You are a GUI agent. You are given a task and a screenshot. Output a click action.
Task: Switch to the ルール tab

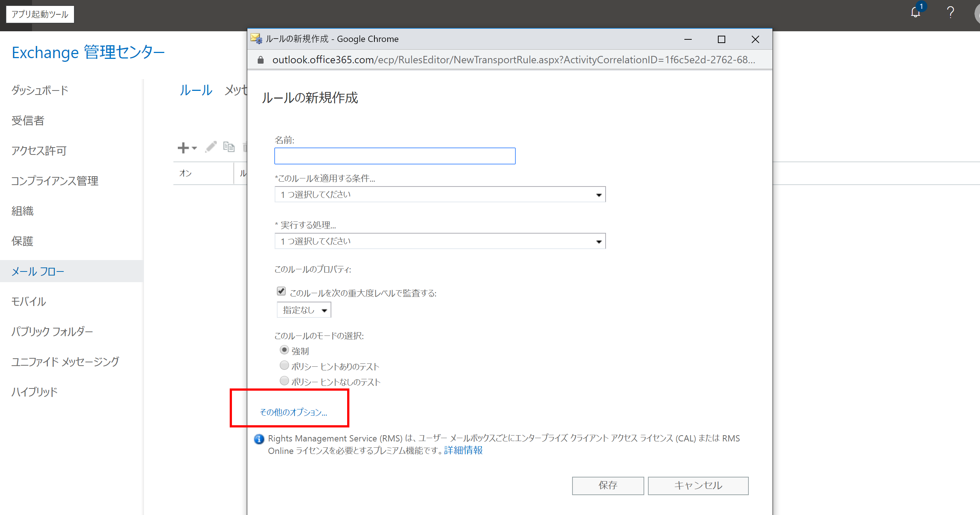196,90
